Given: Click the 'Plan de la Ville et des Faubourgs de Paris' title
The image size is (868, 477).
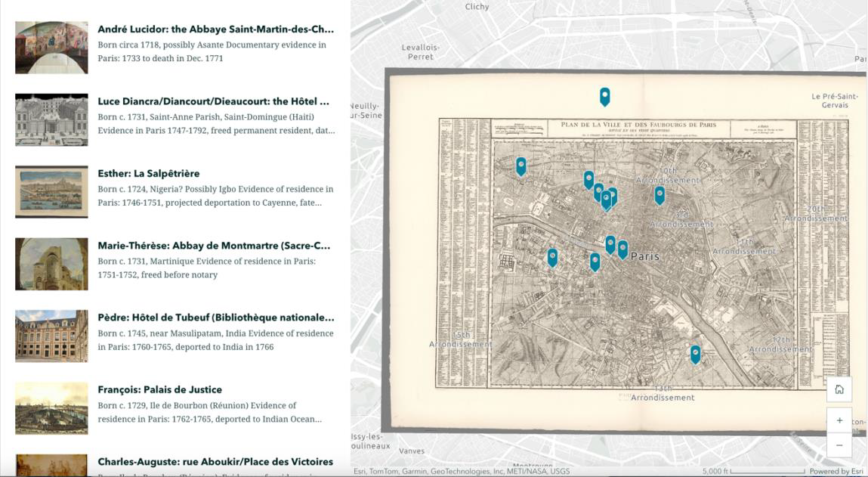Looking at the screenshot, I should pyautogui.click(x=639, y=125).
